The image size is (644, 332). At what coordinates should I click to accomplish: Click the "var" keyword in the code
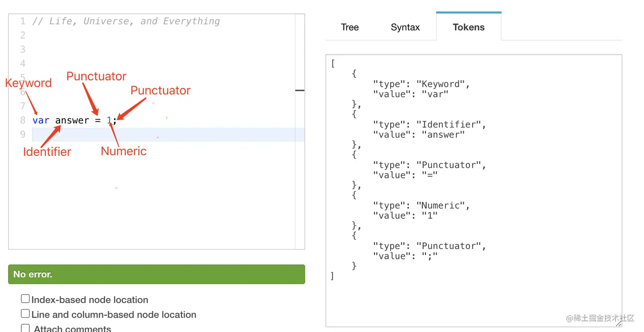click(x=41, y=120)
